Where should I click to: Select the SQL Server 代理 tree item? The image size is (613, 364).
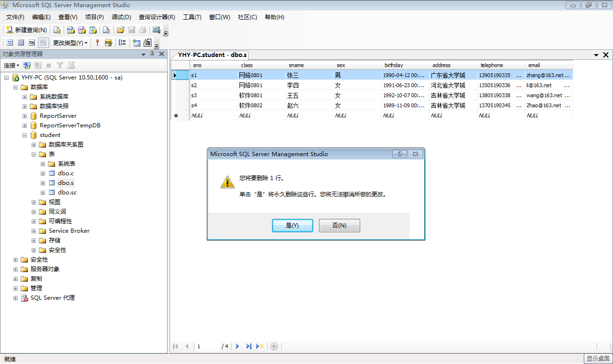[x=53, y=298]
